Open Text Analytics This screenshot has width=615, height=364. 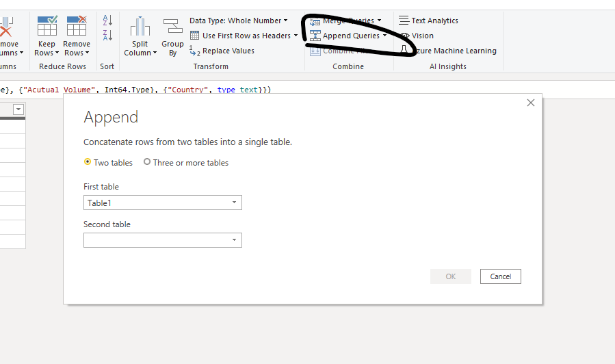(428, 21)
